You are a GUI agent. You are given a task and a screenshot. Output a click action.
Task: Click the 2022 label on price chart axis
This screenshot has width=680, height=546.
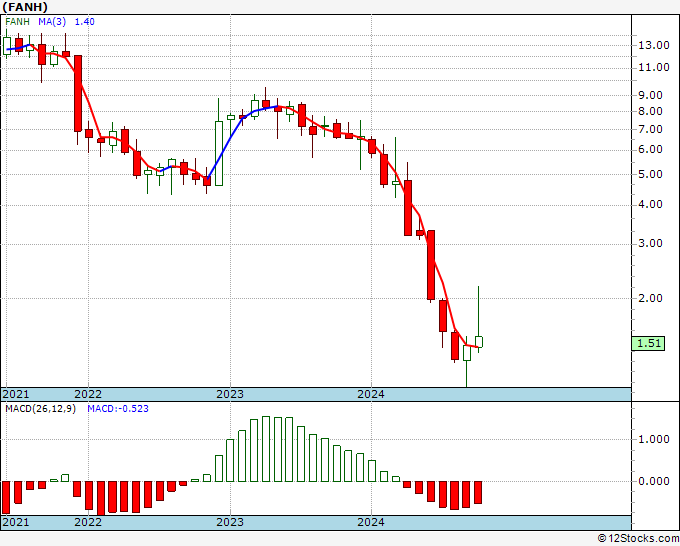[88, 394]
